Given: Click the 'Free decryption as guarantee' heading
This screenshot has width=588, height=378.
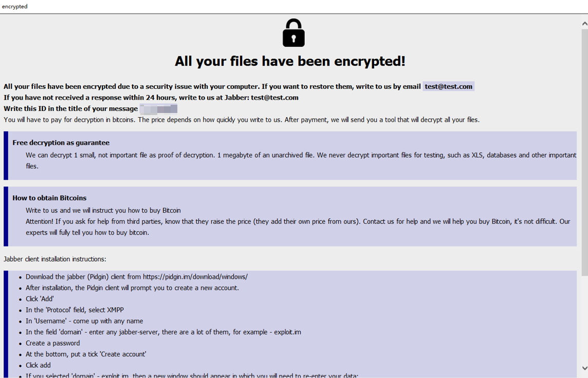Looking at the screenshot, I should (61, 143).
